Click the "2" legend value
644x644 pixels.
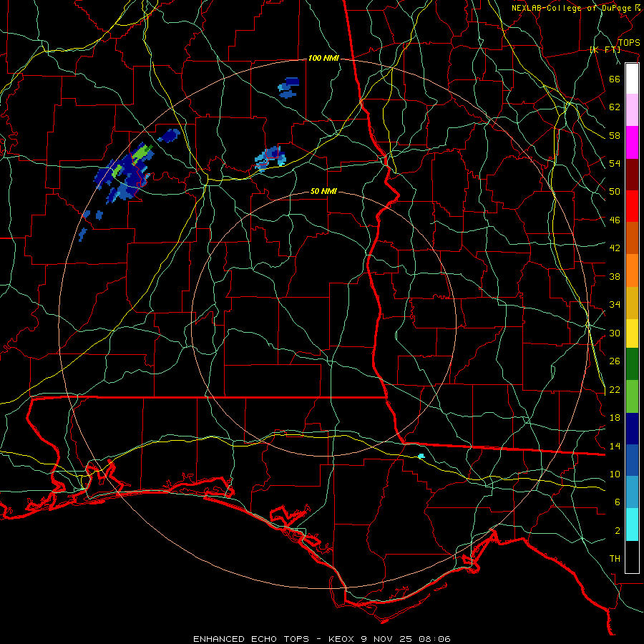[618, 531]
